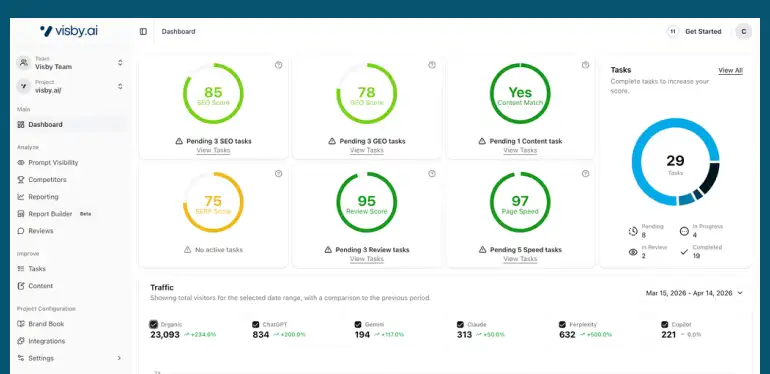
Task: Click View Tasks under SEO Score
Action: pyautogui.click(x=213, y=150)
